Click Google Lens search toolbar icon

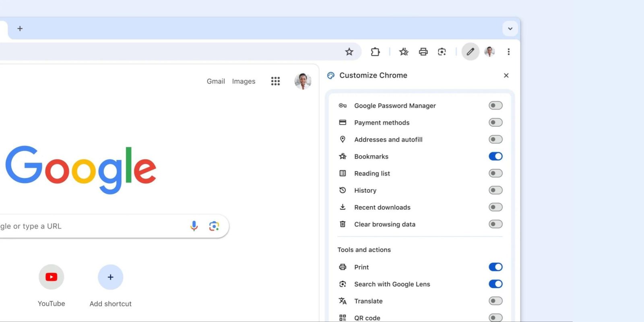pos(442,52)
